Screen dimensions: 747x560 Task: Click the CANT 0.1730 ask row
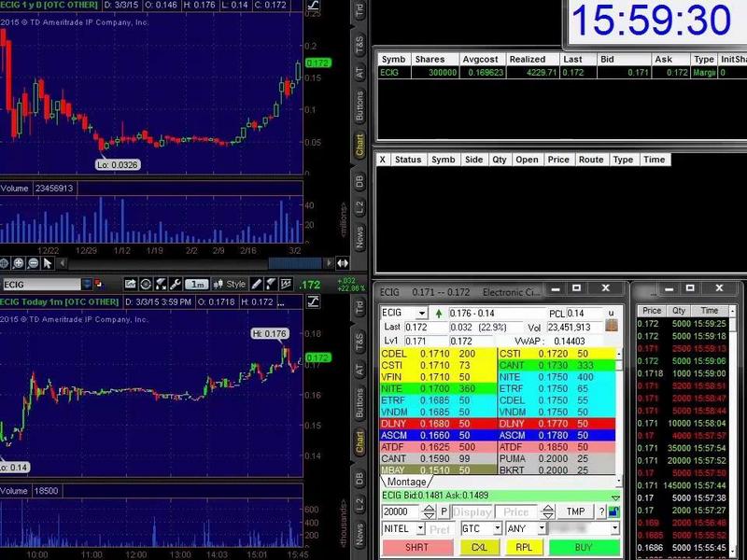coord(557,365)
